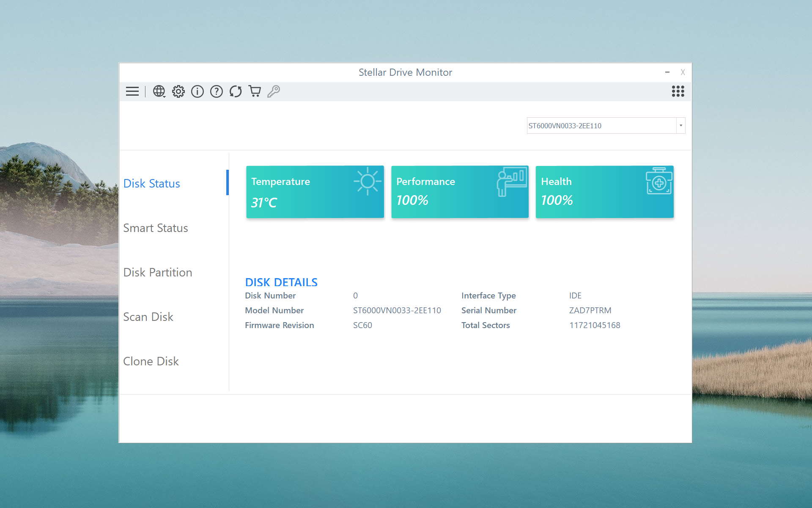Image resolution: width=812 pixels, height=508 pixels.
Task: Click the presenter chart icon on Performance card
Action: [x=512, y=182]
